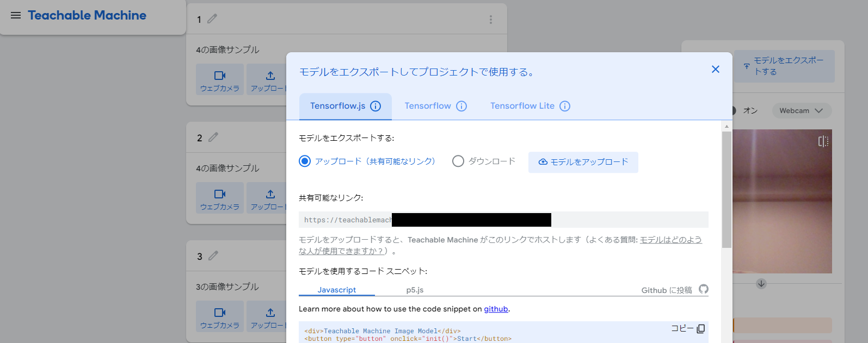
Task: Click Github に投稿 link
Action: click(675, 290)
